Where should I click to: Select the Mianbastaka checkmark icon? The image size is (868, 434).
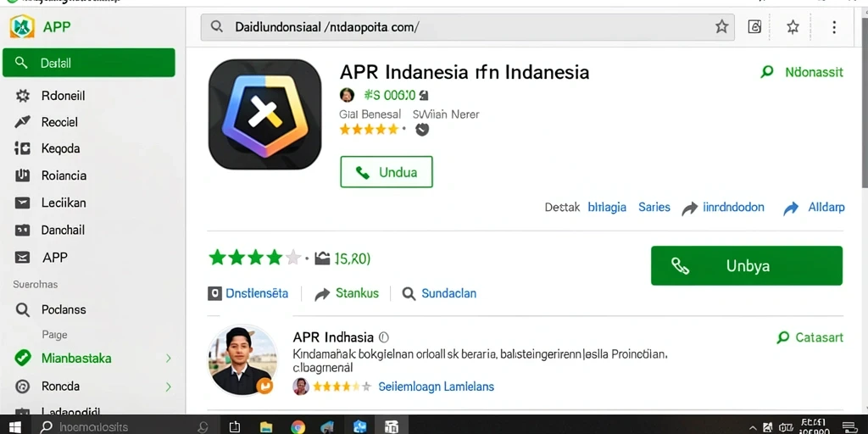point(23,359)
